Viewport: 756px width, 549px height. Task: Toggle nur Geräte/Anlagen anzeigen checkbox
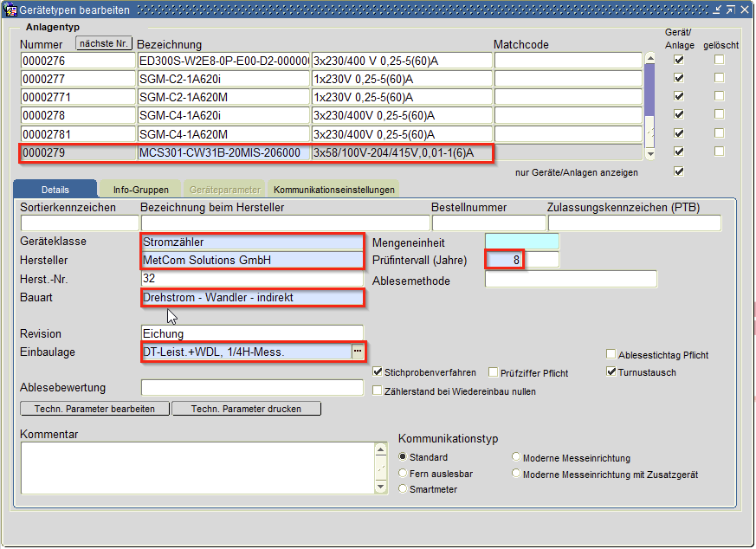[x=679, y=171]
